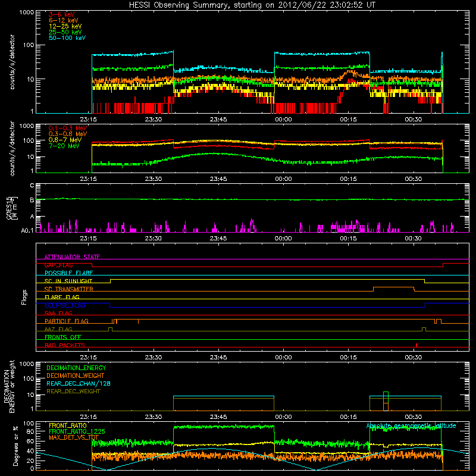Pick the C class tick label on GOES plot
The height and width of the screenshot is (476, 476).
coord(32,186)
